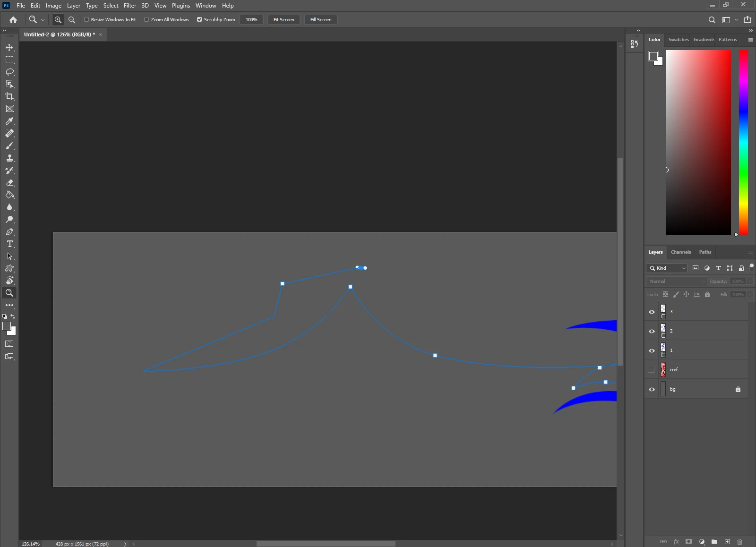Hide layer 3 visibility eye

coord(652,312)
